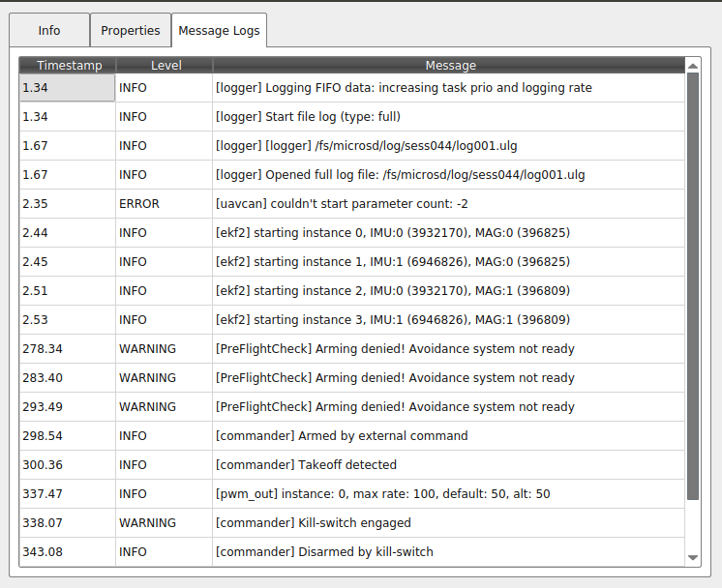Click timestamp 343.08 cell
722x588 pixels.
click(67, 551)
